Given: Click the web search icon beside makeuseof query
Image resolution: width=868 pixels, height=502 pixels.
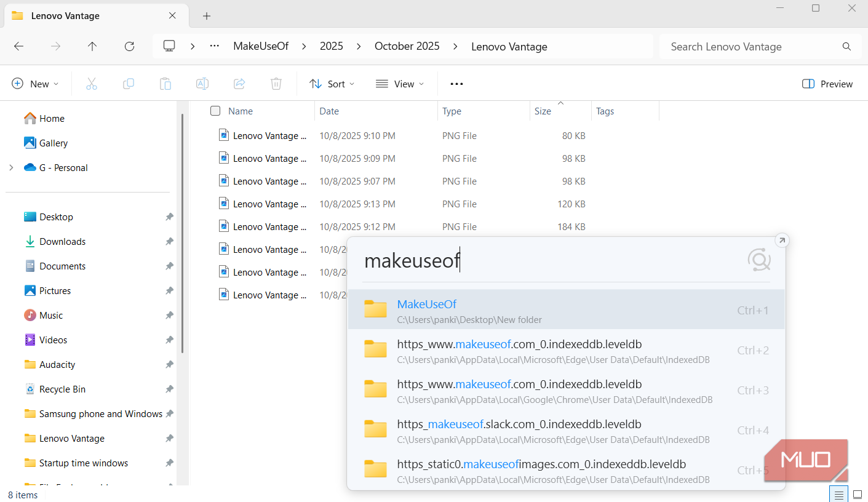Looking at the screenshot, I should point(759,260).
